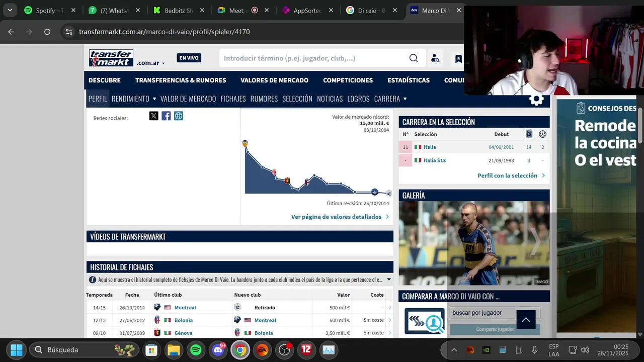Expand the transfer history description text
644x362 pixels.
[388, 280]
